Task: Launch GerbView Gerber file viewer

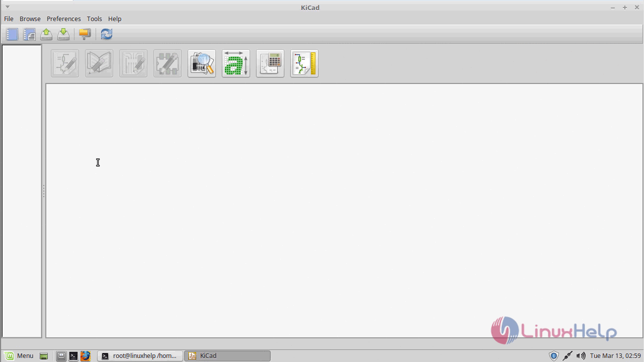Action: pos(202,63)
